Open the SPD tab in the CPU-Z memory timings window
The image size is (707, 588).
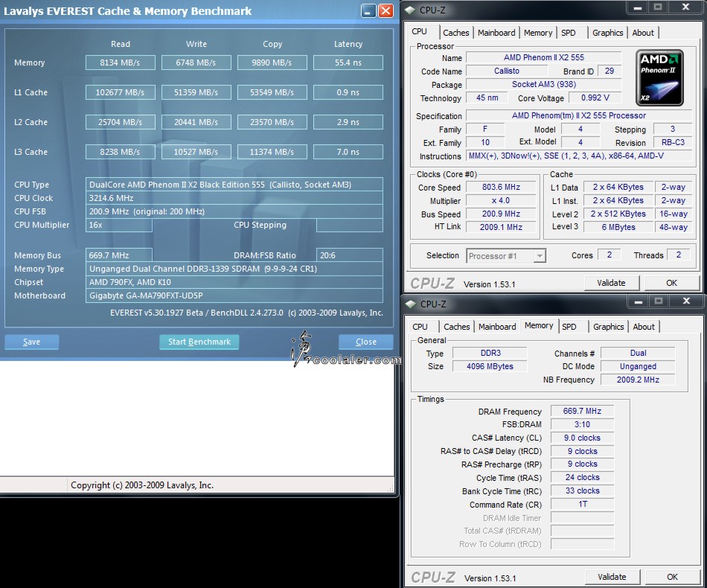coord(569,327)
